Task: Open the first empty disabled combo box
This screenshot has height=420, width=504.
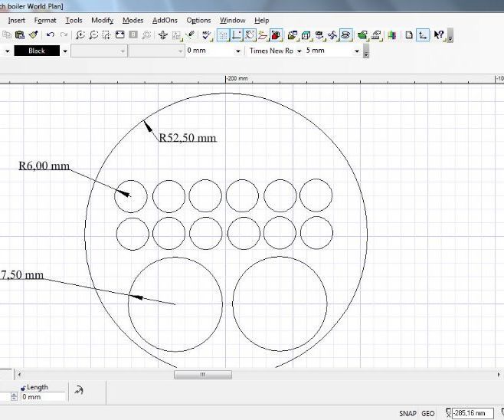Action: pyautogui.click(x=98, y=51)
